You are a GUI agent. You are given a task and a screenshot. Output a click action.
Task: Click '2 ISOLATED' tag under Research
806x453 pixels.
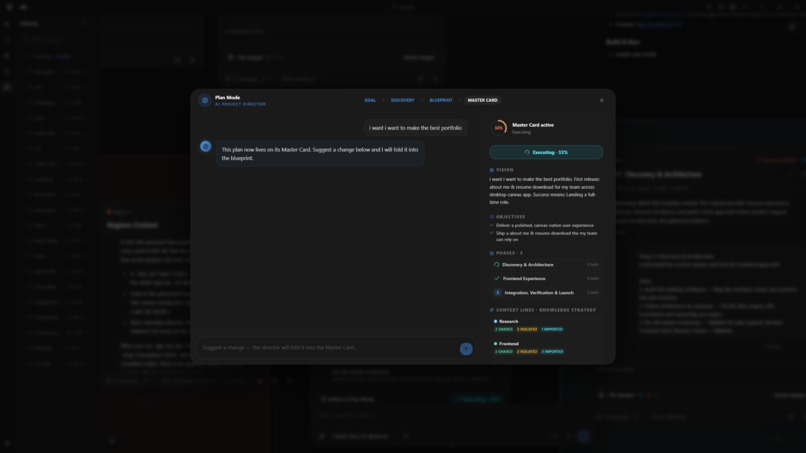pos(527,329)
